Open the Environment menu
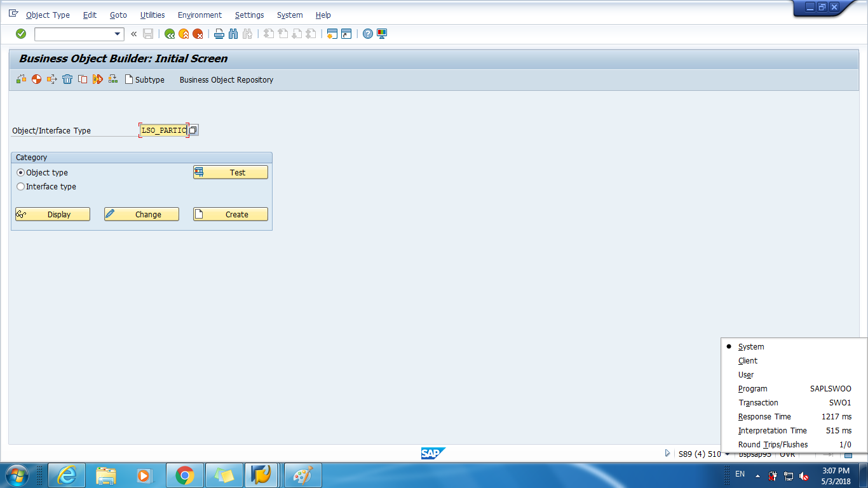Screen dimensions: 868x488 (200, 15)
